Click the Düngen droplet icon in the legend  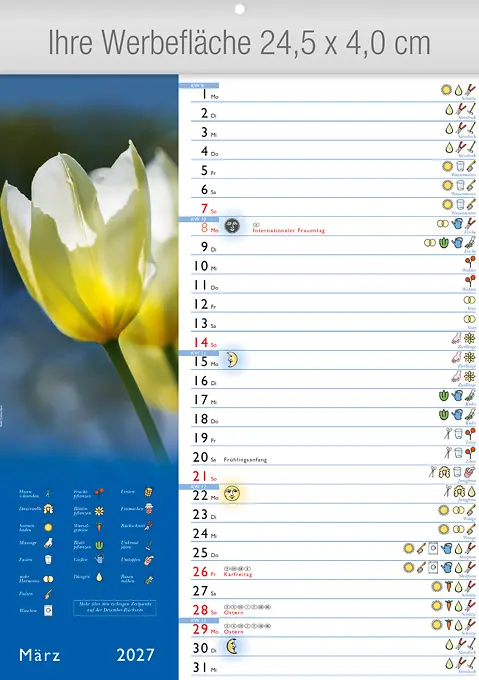click(99, 577)
